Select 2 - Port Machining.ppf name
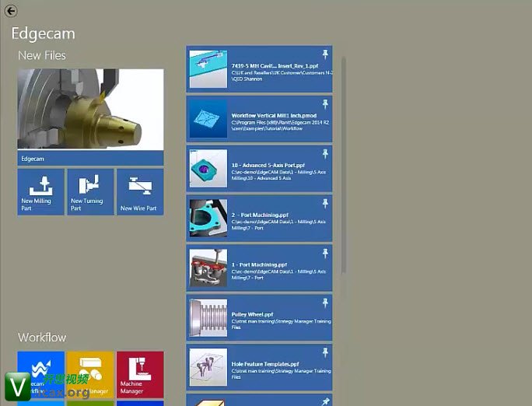Image resolution: width=532 pixels, height=406 pixels. [x=260, y=215]
